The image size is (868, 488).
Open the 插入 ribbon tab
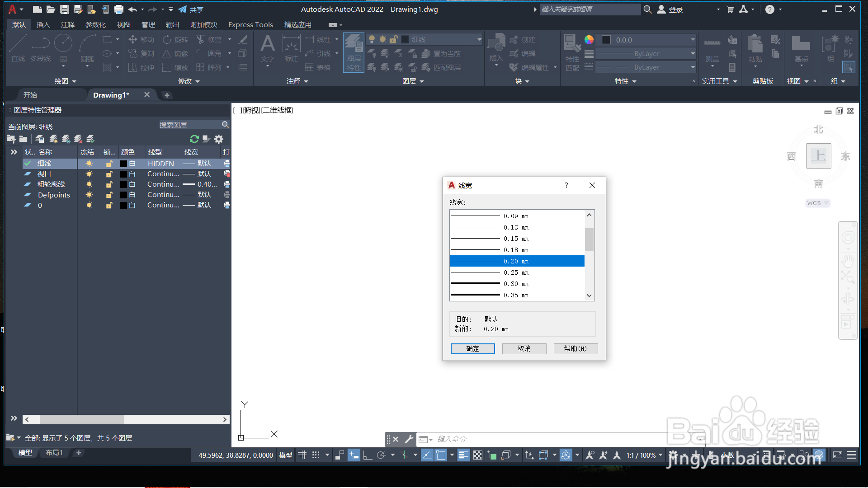(43, 24)
